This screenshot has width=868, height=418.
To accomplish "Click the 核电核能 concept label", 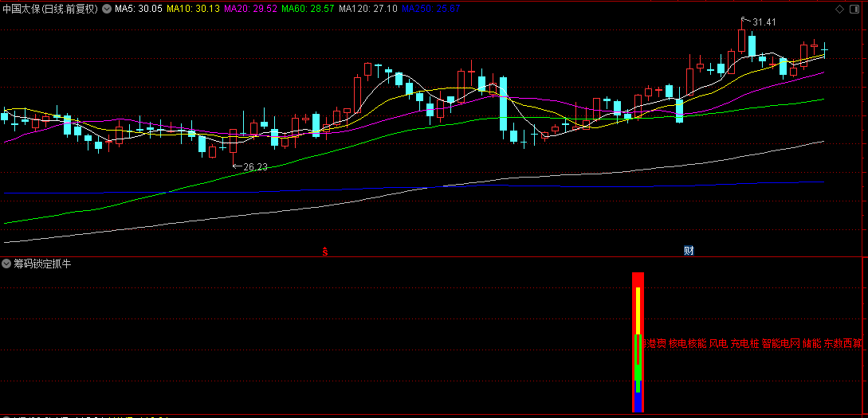I will [x=688, y=343].
